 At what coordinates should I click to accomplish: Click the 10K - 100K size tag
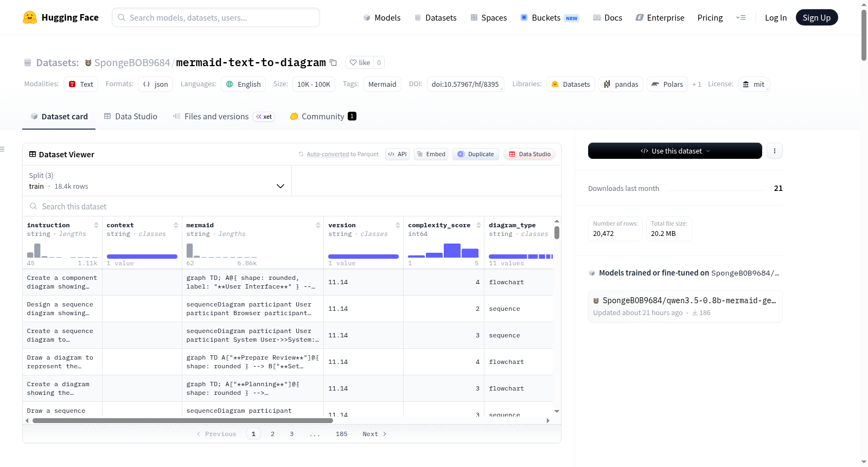click(314, 84)
